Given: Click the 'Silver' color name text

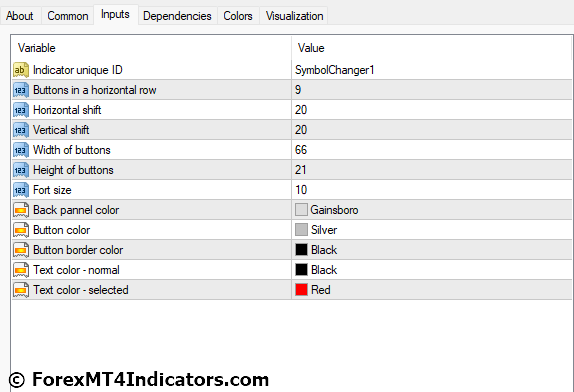Looking at the screenshot, I should click(x=324, y=230).
